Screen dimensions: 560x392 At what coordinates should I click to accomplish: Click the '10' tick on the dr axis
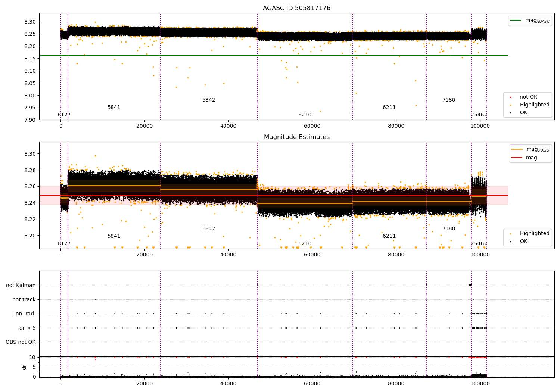pos(32,358)
